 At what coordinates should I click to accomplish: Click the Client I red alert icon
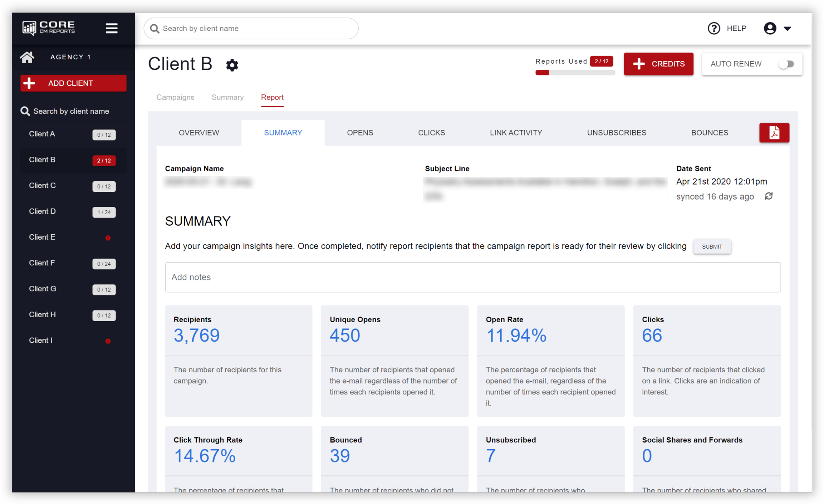click(x=108, y=341)
